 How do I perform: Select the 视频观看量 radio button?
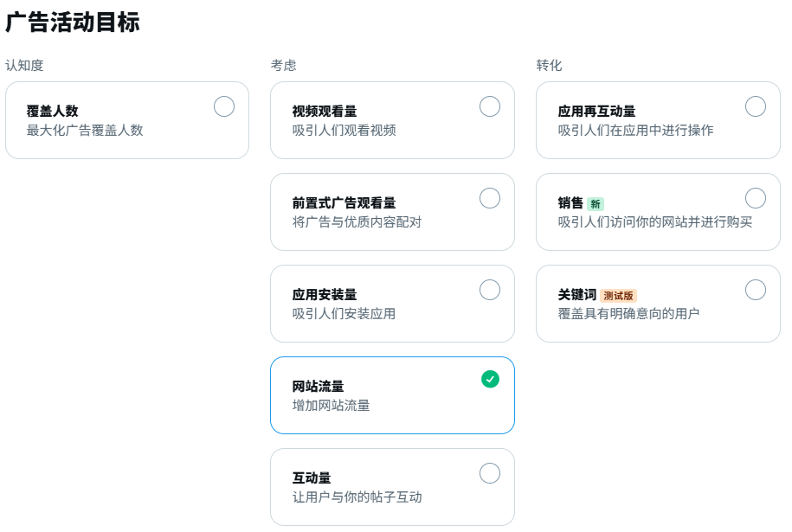click(489, 106)
